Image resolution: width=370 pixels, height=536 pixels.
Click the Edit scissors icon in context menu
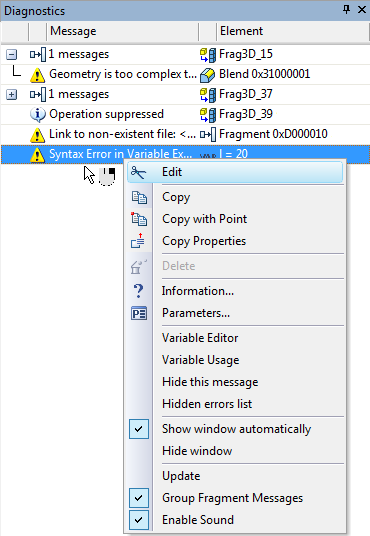[138, 172]
